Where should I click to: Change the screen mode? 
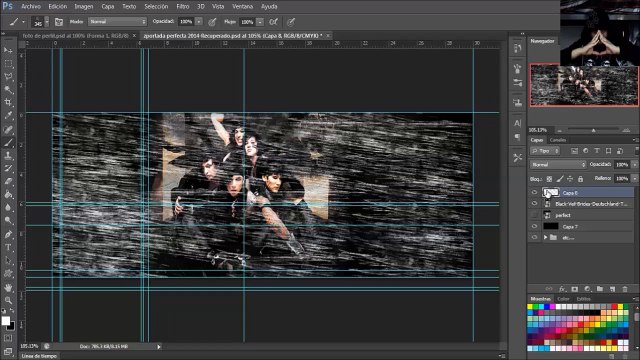(x=8, y=351)
